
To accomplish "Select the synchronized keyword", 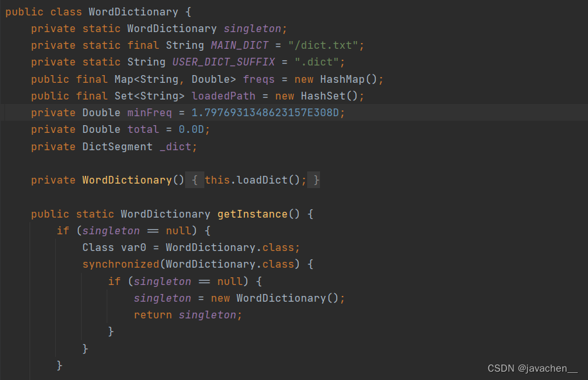I will tap(120, 264).
